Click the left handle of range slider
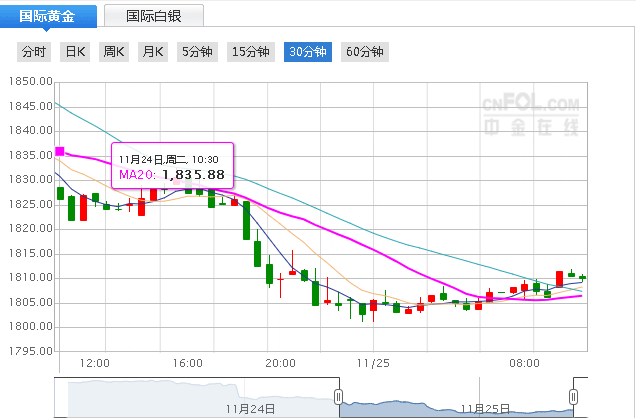The height and width of the screenshot is (418, 636). [x=338, y=397]
